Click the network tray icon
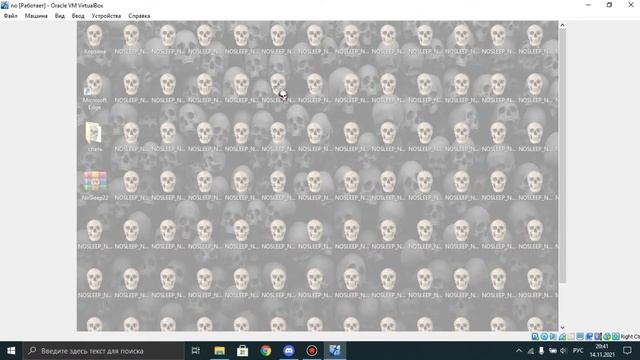Image resolution: width=640 pixels, height=360 pixels. [x=531, y=351]
